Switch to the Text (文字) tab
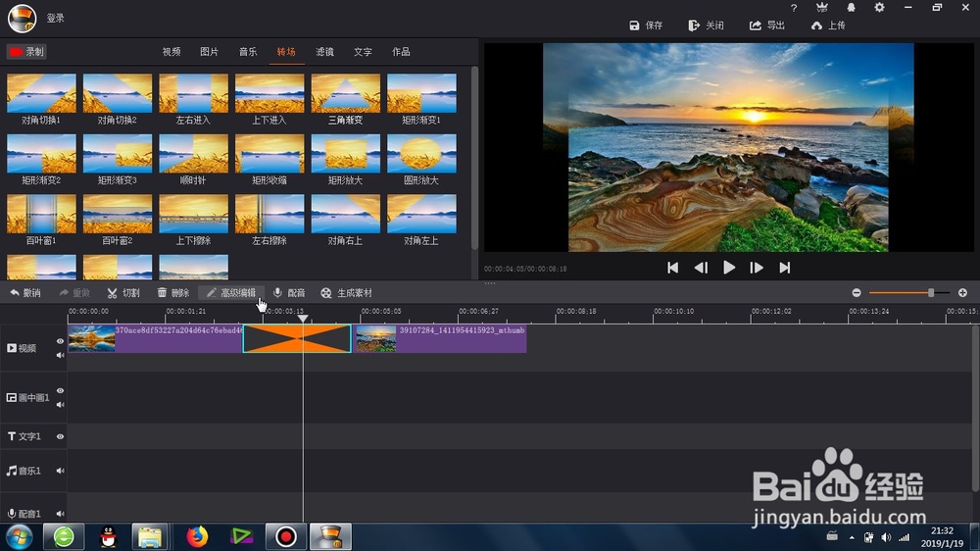 363,52
